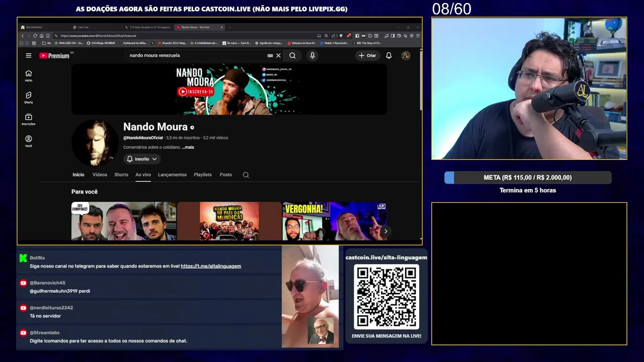This screenshot has height=362, width=644.
Task: Open Você in YouTube sidebar
Action: coord(29,142)
